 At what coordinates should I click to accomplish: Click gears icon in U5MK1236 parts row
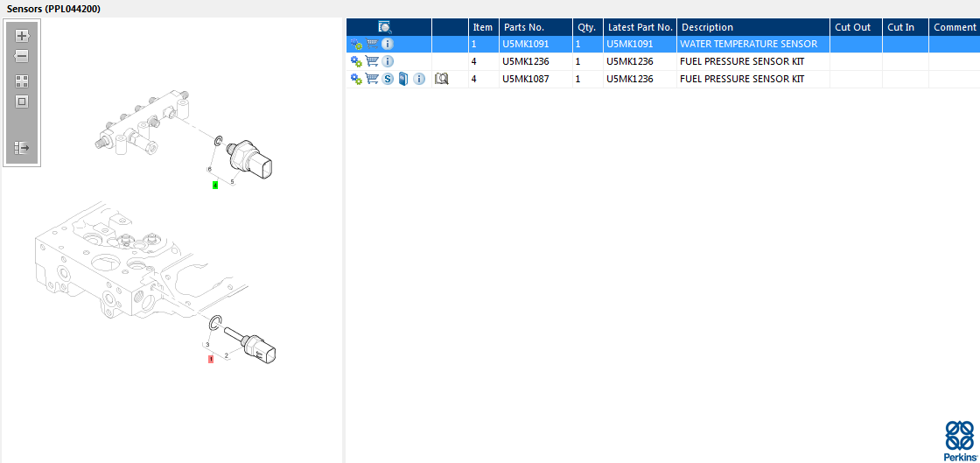[x=356, y=61]
